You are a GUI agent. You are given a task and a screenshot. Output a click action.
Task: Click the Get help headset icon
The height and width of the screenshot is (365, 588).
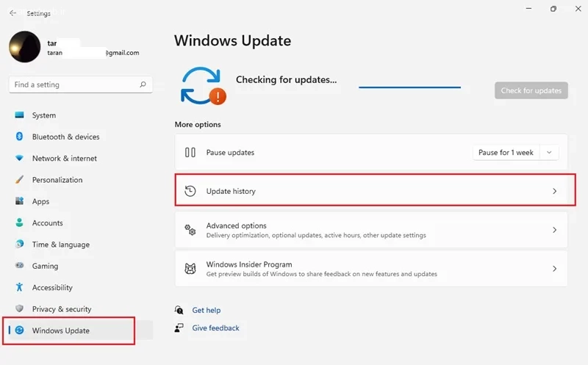(179, 310)
